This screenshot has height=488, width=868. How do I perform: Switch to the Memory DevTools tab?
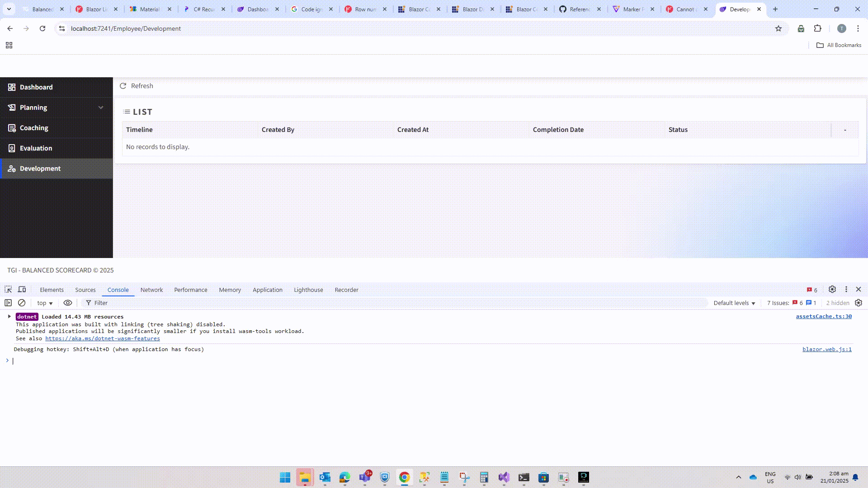point(230,290)
